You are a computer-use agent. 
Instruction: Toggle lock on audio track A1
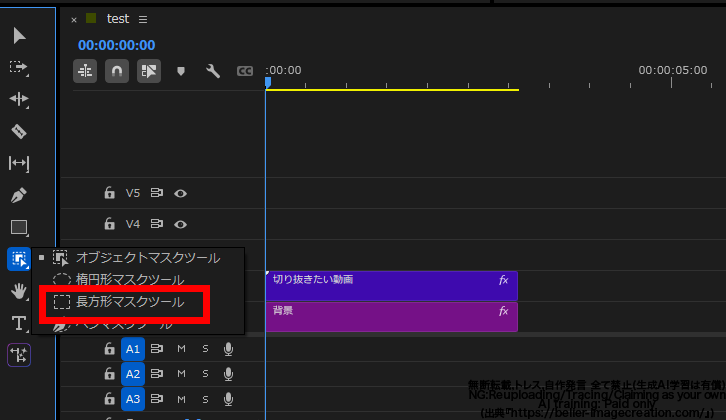(109, 348)
